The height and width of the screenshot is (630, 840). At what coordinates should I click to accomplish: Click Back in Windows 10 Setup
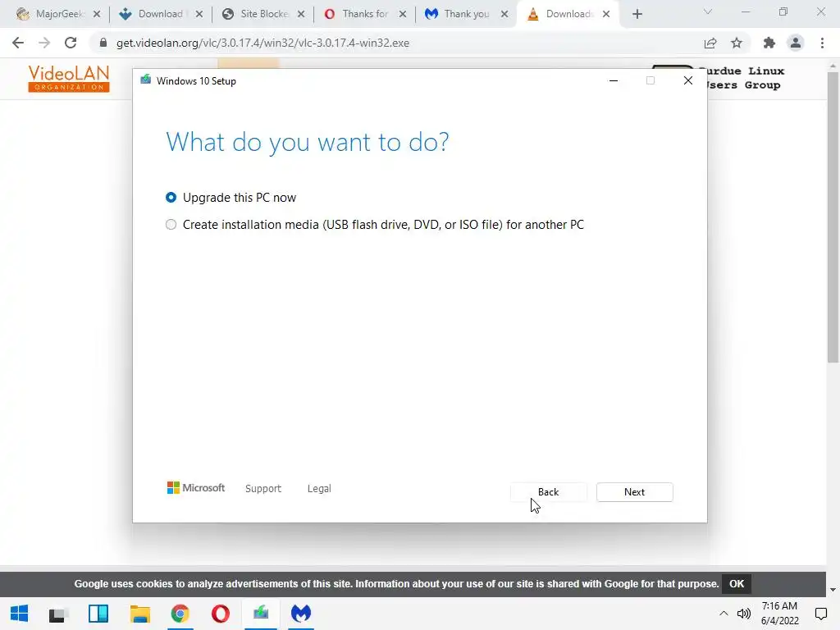(548, 492)
